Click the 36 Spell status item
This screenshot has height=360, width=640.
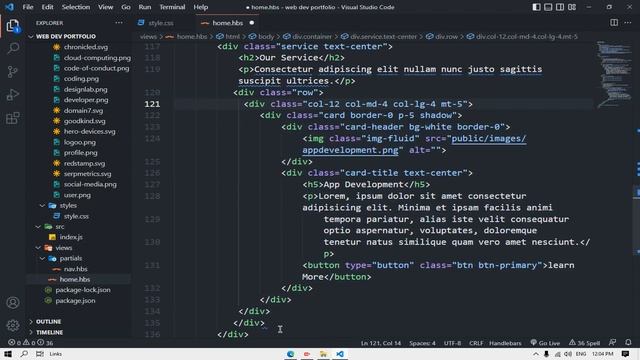pos(584,343)
